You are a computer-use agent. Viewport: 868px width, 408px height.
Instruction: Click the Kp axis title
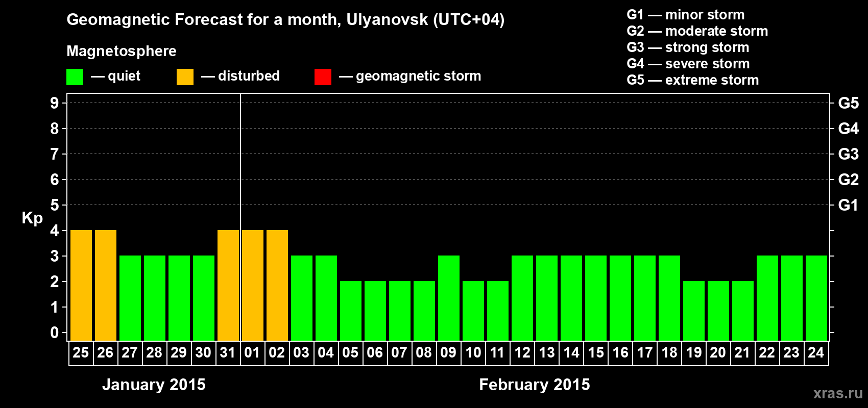tap(32, 218)
